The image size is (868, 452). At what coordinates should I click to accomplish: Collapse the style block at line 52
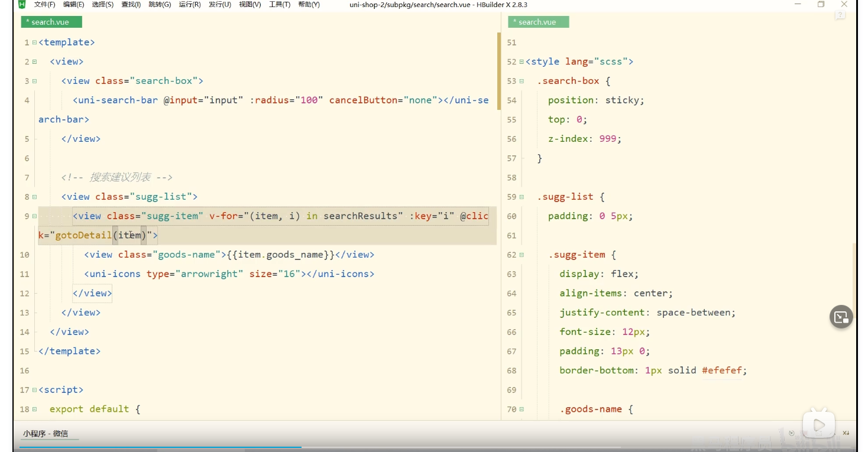pyautogui.click(x=522, y=61)
